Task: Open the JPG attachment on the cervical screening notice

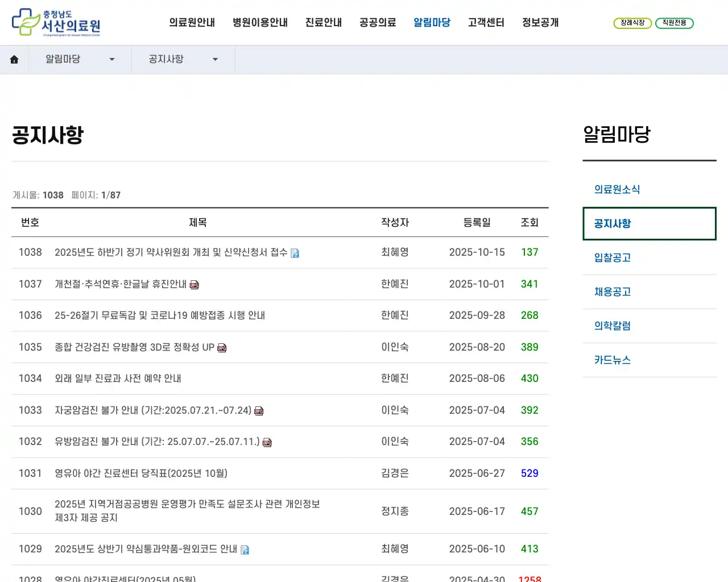Action: point(259,410)
